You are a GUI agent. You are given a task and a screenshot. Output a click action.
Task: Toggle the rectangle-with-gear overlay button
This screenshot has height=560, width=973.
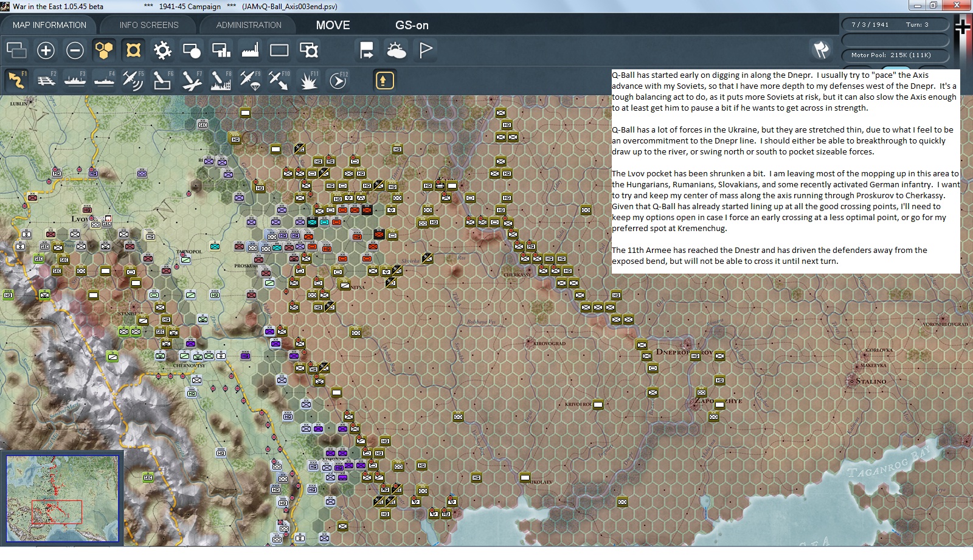(308, 50)
